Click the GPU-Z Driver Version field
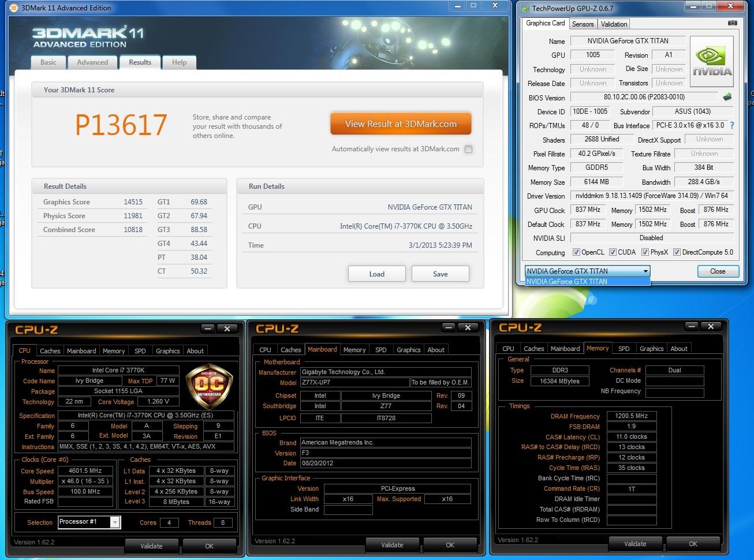The width and height of the screenshot is (754, 560). point(652,196)
